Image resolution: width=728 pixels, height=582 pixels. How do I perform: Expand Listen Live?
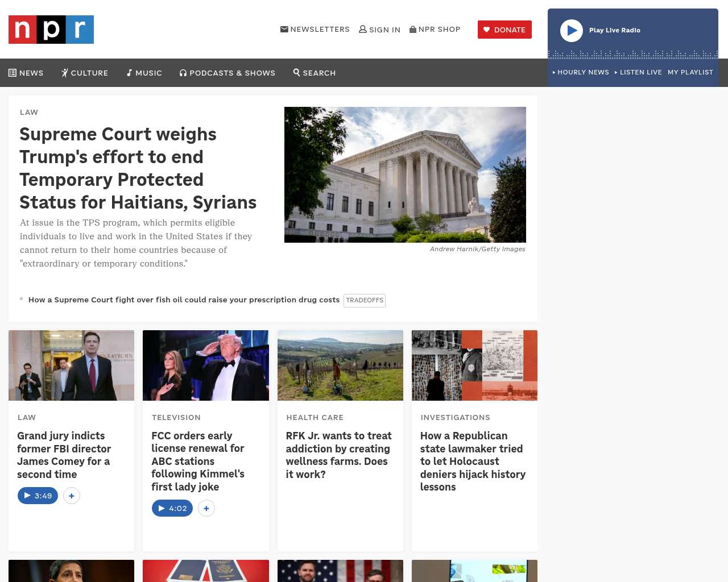638,72
